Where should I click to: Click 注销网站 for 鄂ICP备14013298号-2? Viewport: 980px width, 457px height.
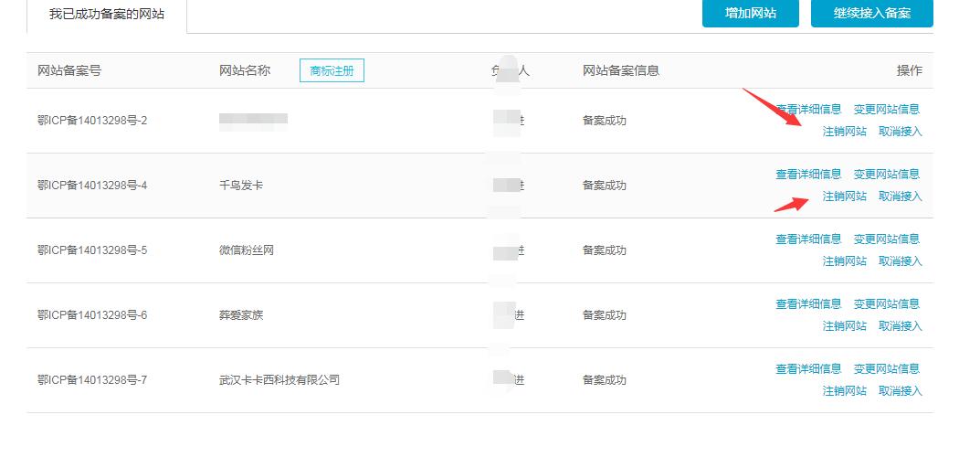coord(845,132)
